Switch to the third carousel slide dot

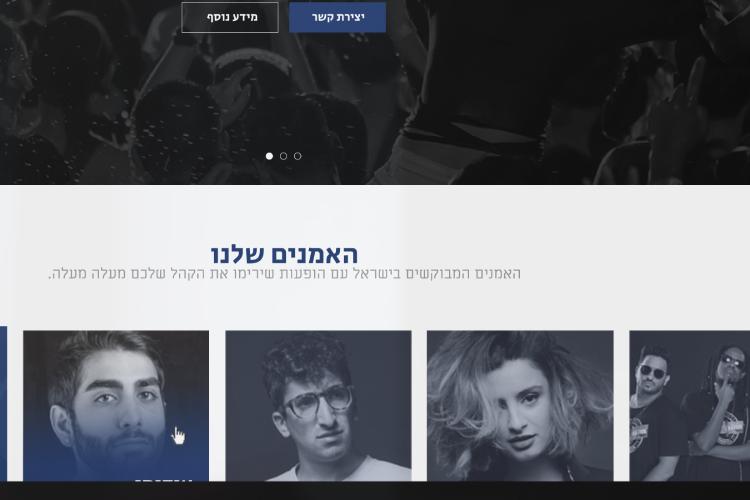pyautogui.click(x=298, y=156)
